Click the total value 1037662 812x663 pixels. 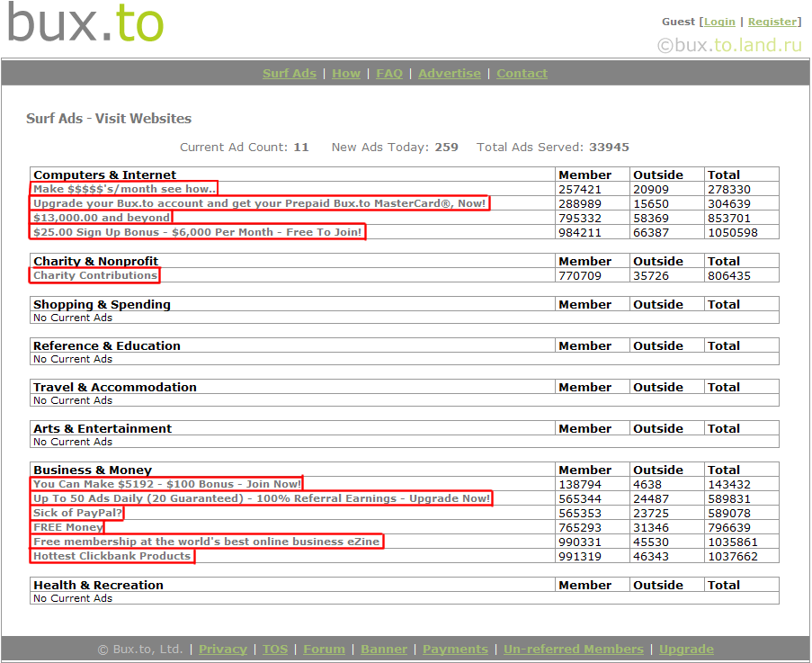click(x=732, y=556)
